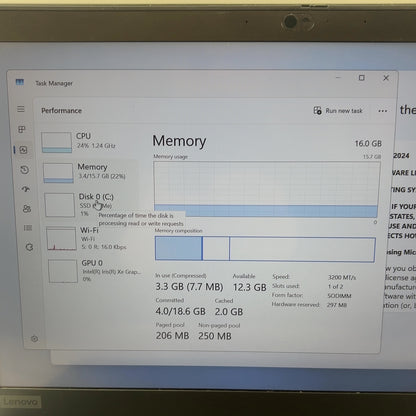416x416 pixels.
Task: Click the Task Manager app icon
Action: tap(20, 82)
